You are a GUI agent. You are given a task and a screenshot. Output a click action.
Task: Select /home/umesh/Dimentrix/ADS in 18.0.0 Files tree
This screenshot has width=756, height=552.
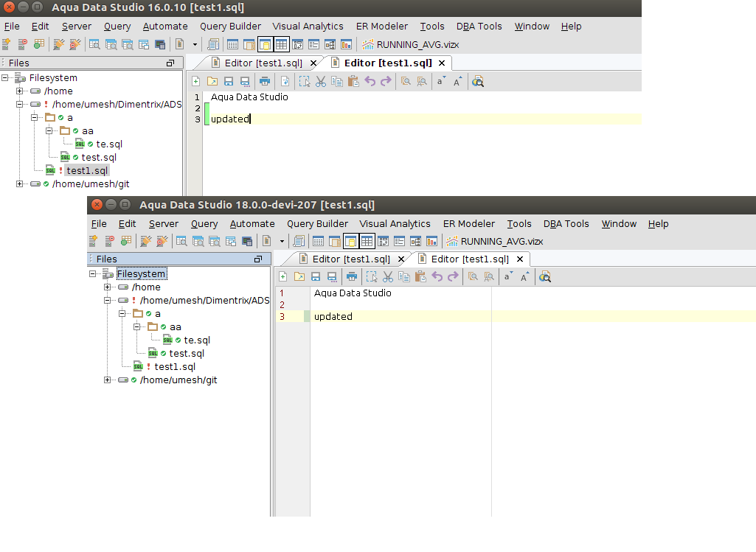[204, 300]
